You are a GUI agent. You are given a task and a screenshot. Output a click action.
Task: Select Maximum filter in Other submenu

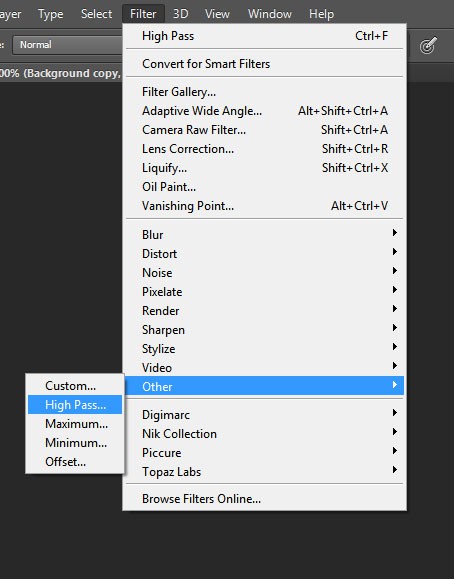tap(75, 424)
